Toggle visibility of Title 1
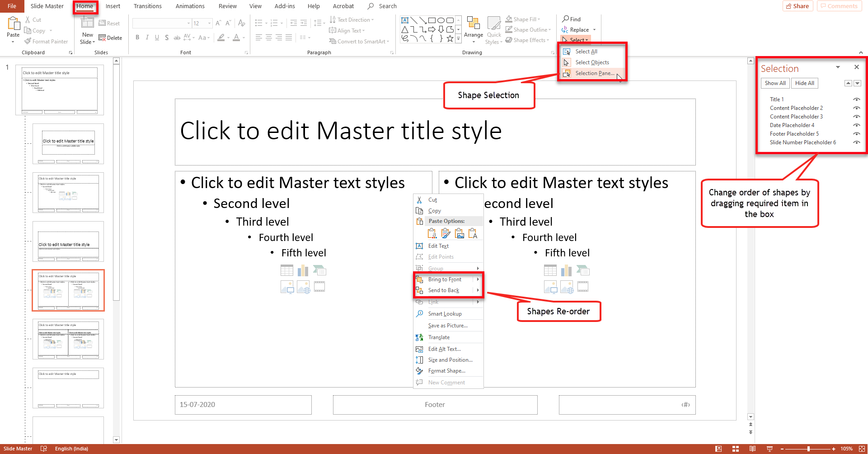The image size is (868, 454). 856,99
